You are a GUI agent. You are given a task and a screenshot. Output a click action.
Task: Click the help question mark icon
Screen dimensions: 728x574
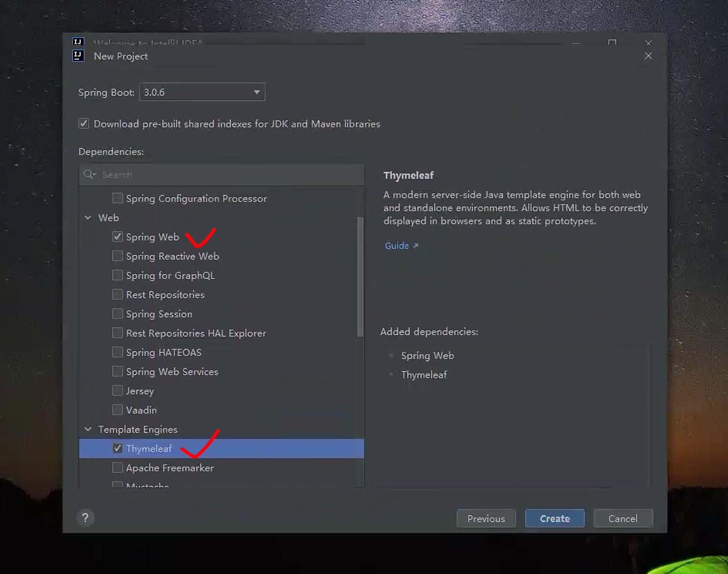[x=85, y=517]
